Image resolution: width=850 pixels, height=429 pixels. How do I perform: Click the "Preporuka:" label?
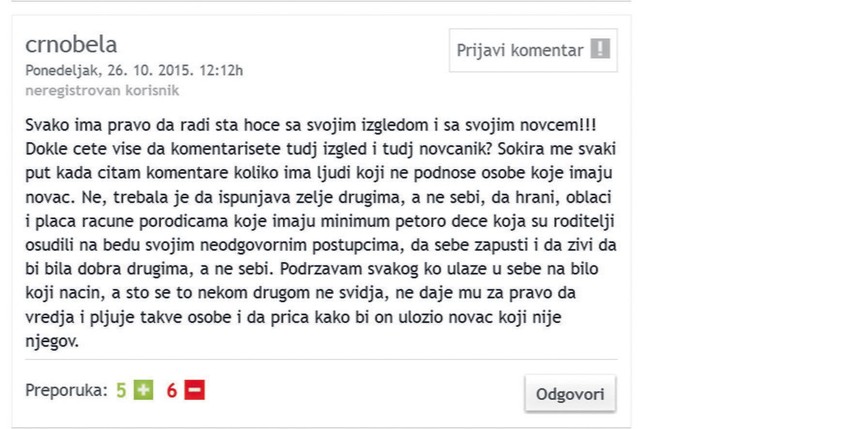pyautogui.click(x=66, y=391)
